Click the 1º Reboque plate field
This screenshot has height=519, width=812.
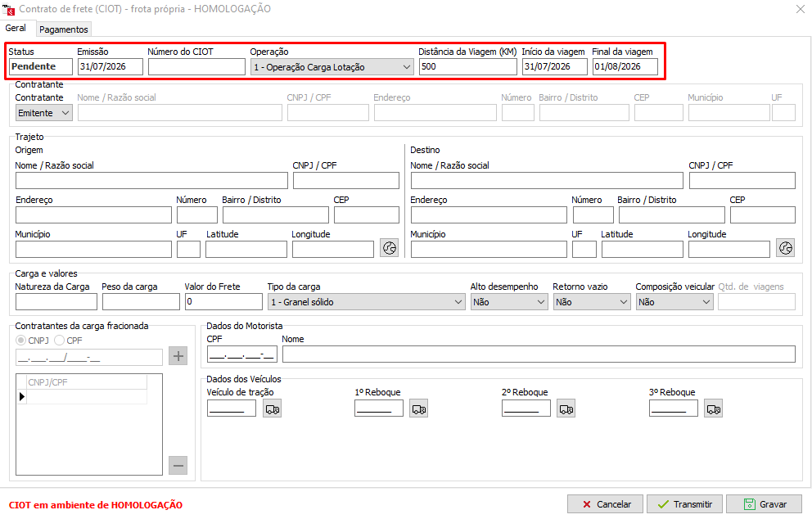coord(378,408)
